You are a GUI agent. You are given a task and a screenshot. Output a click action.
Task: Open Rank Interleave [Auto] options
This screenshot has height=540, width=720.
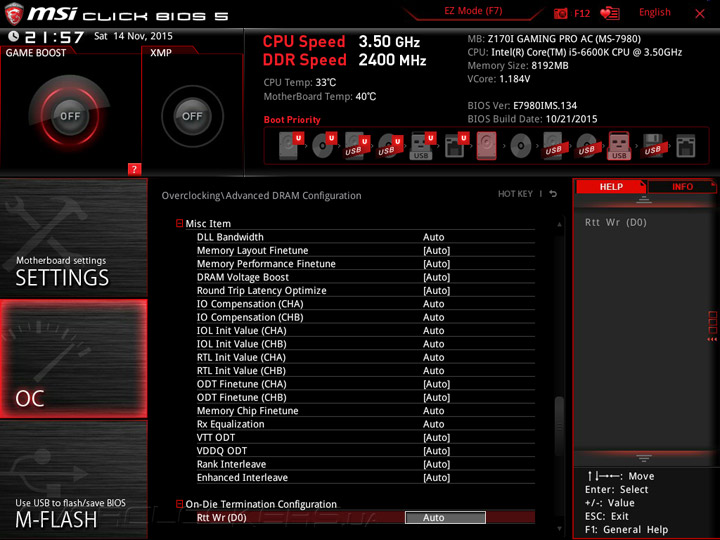pyautogui.click(x=436, y=464)
